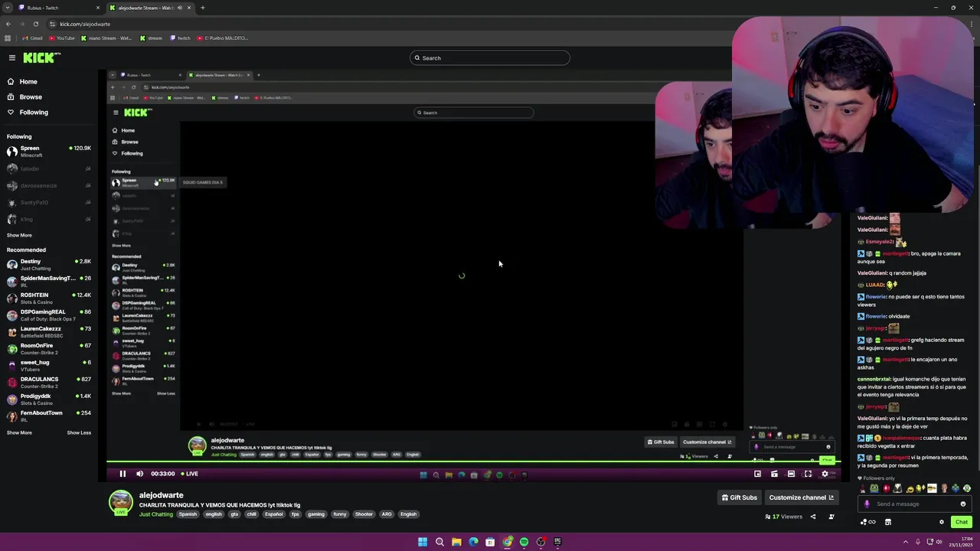980x551 pixels.
Task: Open the chat shop icon
Action: (888, 522)
